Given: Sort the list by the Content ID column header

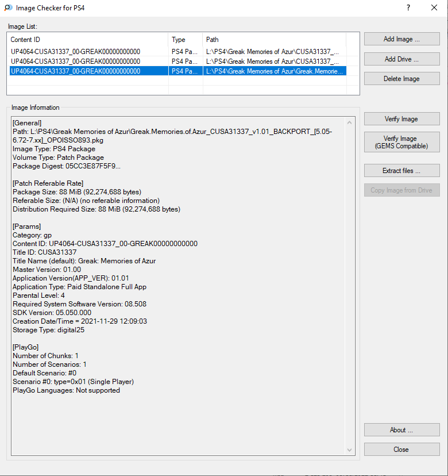Looking at the screenshot, I should [88, 40].
